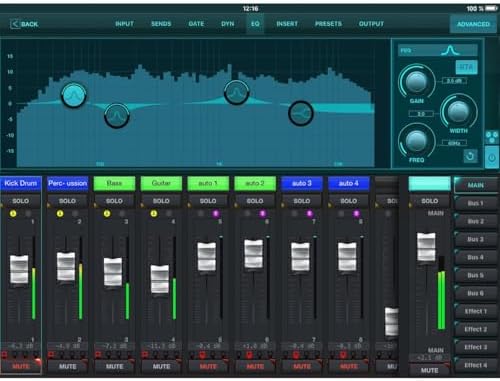This screenshot has width=500, height=381.
Task: Click the purple indicator on auto 1 channel
Action: click(x=216, y=214)
